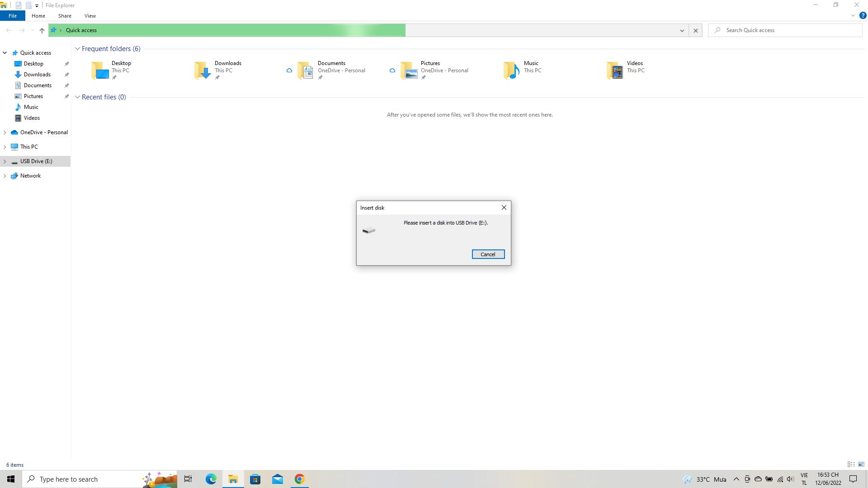The image size is (868, 488).
Task: Open the address bar history dropdown
Action: tap(682, 30)
